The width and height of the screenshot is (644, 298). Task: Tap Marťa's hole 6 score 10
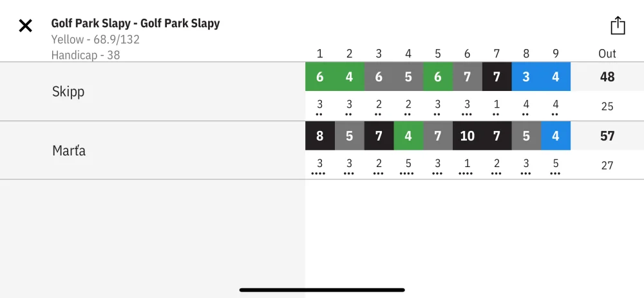468,136
